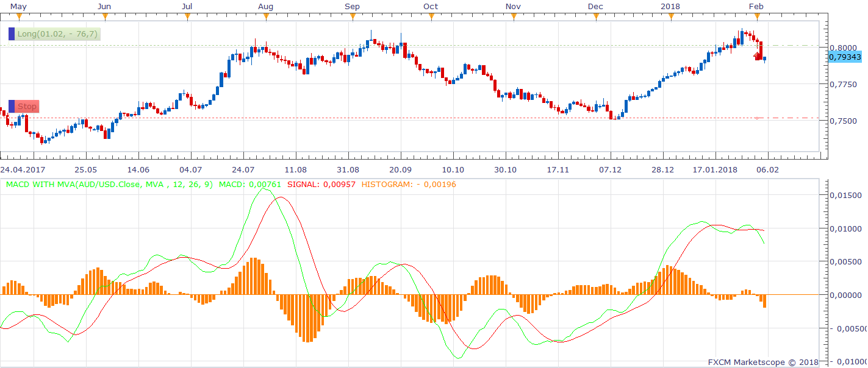The width and height of the screenshot is (868, 368).
Task: Click the red trade entry arrow near February candles
Action: pos(757,56)
